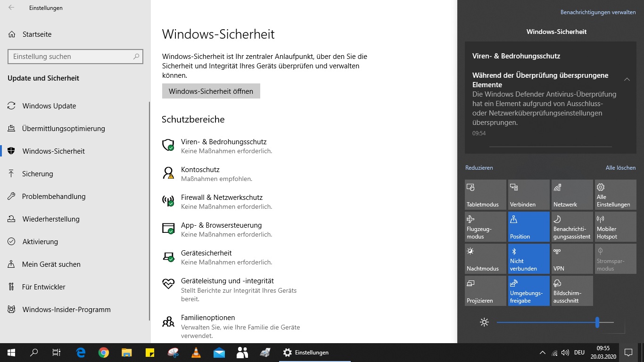Click the taskbar search magnifier

click(34, 353)
